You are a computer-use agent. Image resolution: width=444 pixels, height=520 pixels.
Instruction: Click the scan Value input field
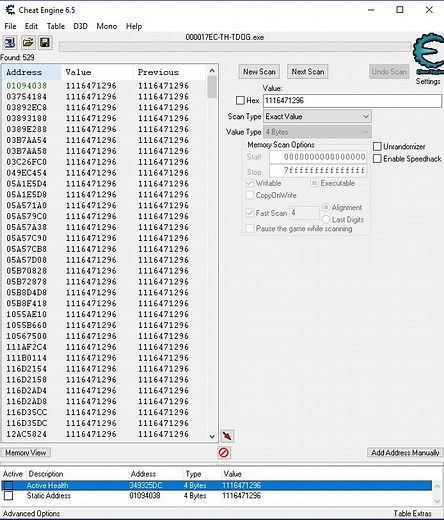pos(352,101)
